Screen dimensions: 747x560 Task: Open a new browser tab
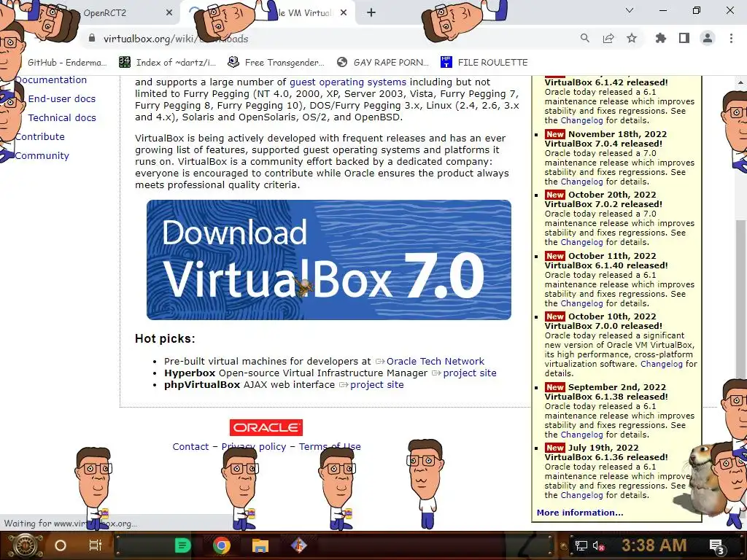point(371,13)
